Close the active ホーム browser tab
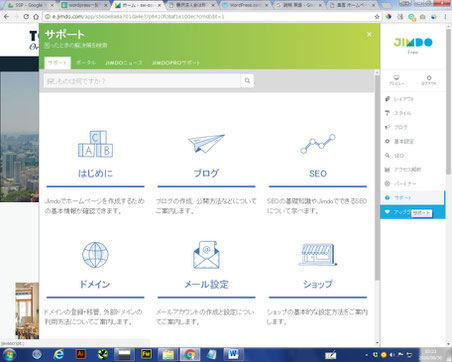The image size is (452, 362). tap(160, 5)
